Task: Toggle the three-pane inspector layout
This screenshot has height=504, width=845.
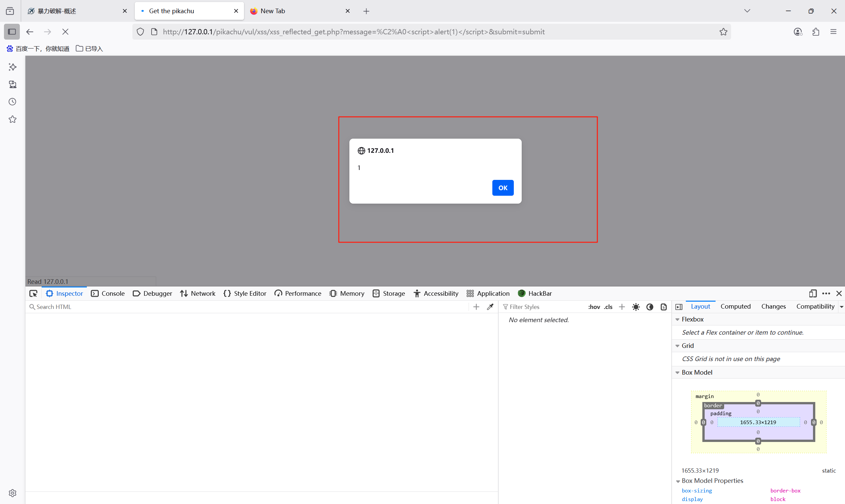Action: 679,307
